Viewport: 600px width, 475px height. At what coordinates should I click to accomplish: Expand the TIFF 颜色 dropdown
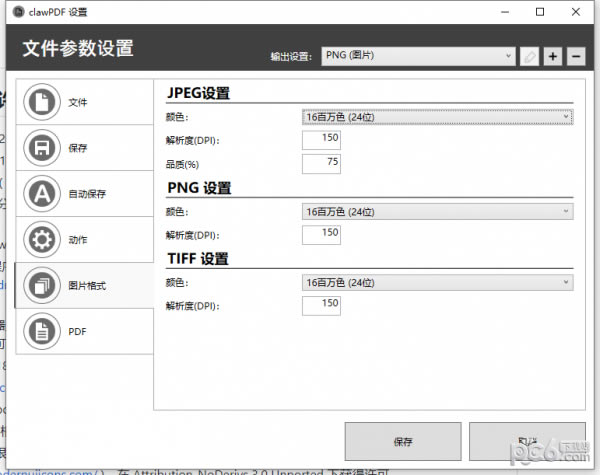(x=437, y=283)
